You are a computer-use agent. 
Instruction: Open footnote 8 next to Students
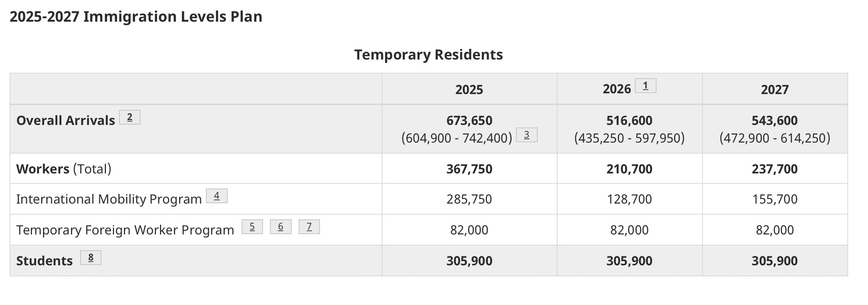[x=91, y=258]
